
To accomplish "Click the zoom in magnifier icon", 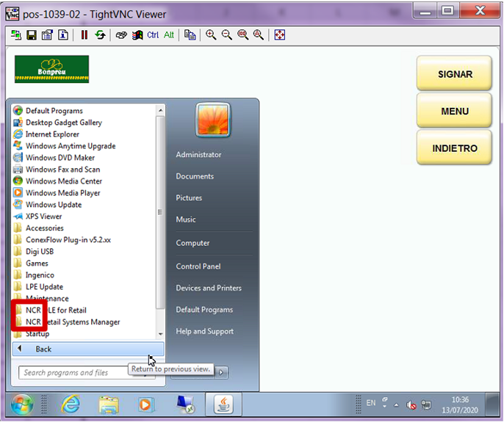I will (211, 35).
